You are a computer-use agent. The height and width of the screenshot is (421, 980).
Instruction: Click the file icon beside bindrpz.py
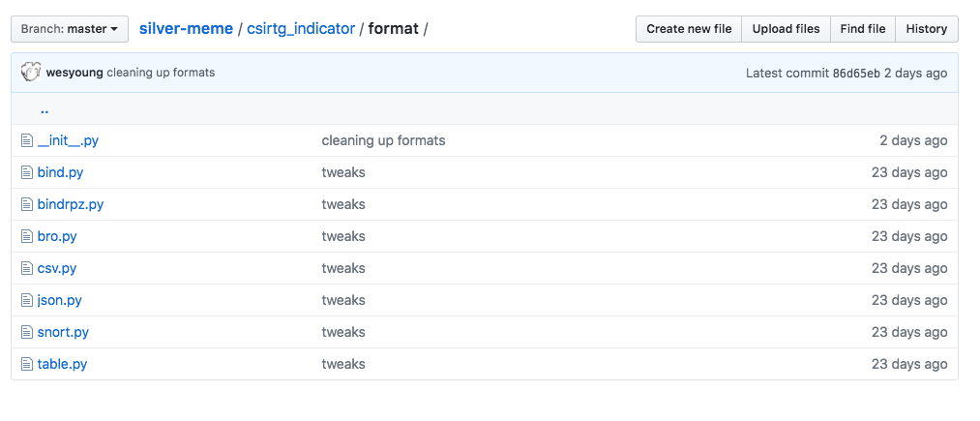pyautogui.click(x=26, y=204)
